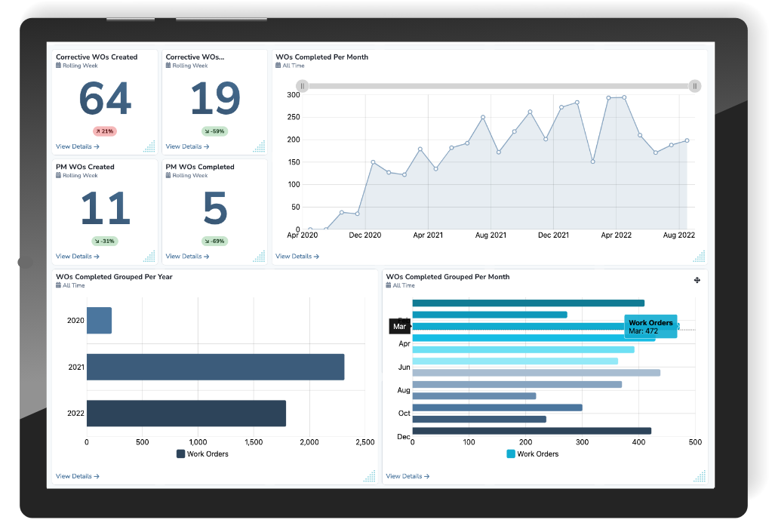Click the -31% change badge
Viewport: 772px width, 532px height.
pos(104,241)
